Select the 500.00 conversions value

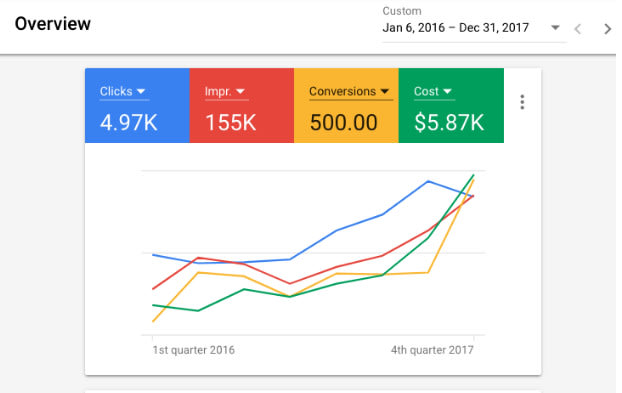(344, 123)
